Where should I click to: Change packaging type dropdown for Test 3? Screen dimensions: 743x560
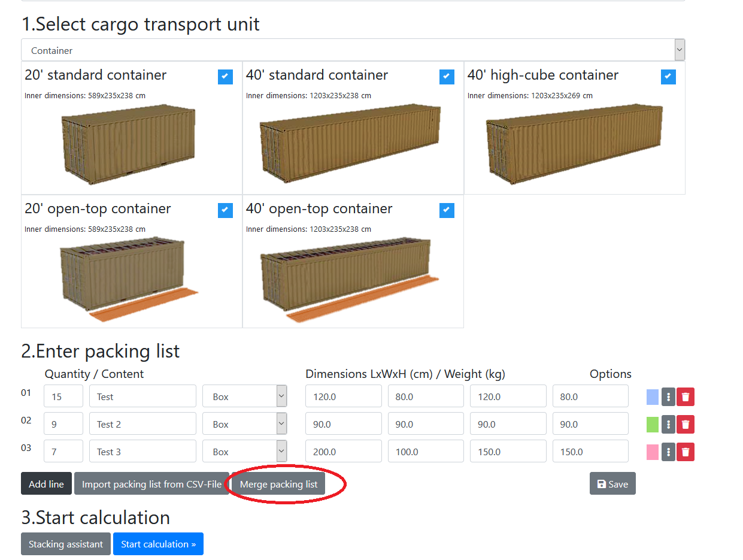point(245,452)
